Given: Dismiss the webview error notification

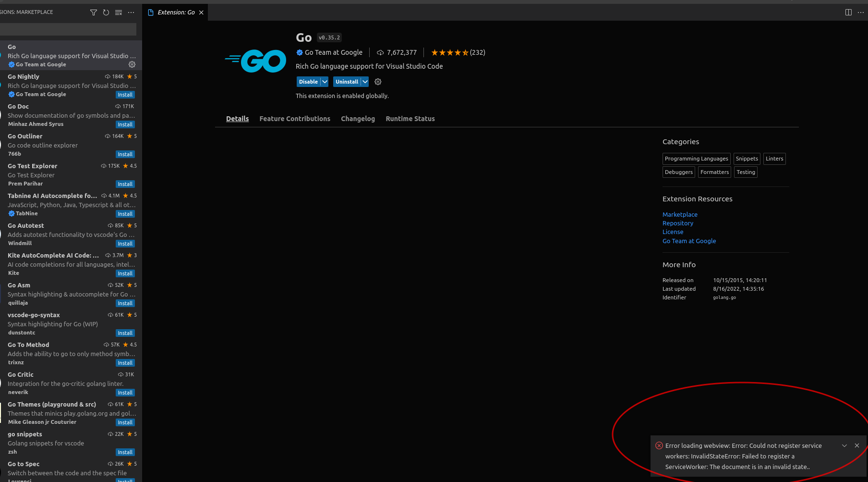Looking at the screenshot, I should (x=857, y=445).
